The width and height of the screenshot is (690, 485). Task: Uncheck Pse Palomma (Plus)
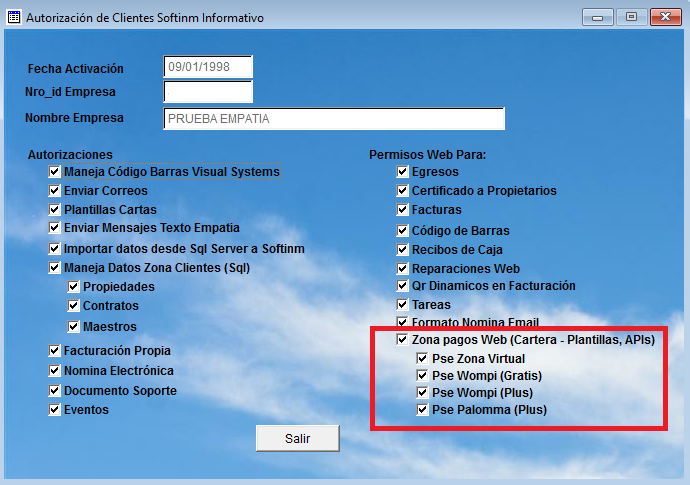point(422,410)
